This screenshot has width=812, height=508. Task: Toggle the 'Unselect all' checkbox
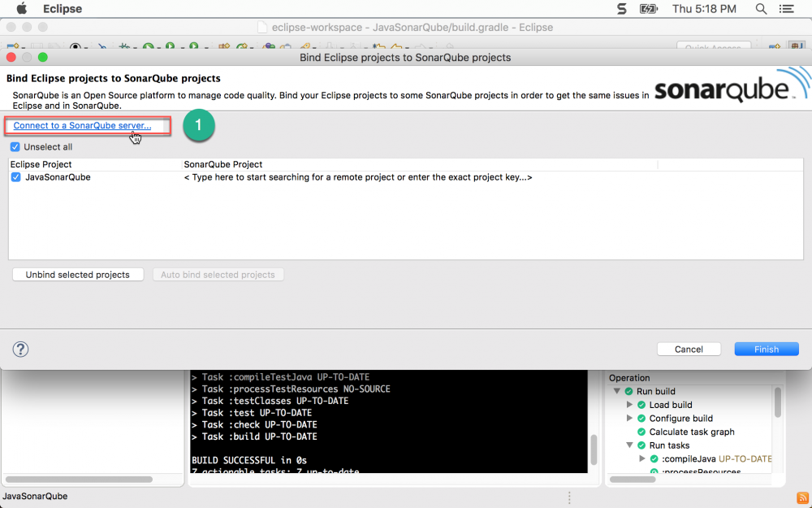[15, 147]
